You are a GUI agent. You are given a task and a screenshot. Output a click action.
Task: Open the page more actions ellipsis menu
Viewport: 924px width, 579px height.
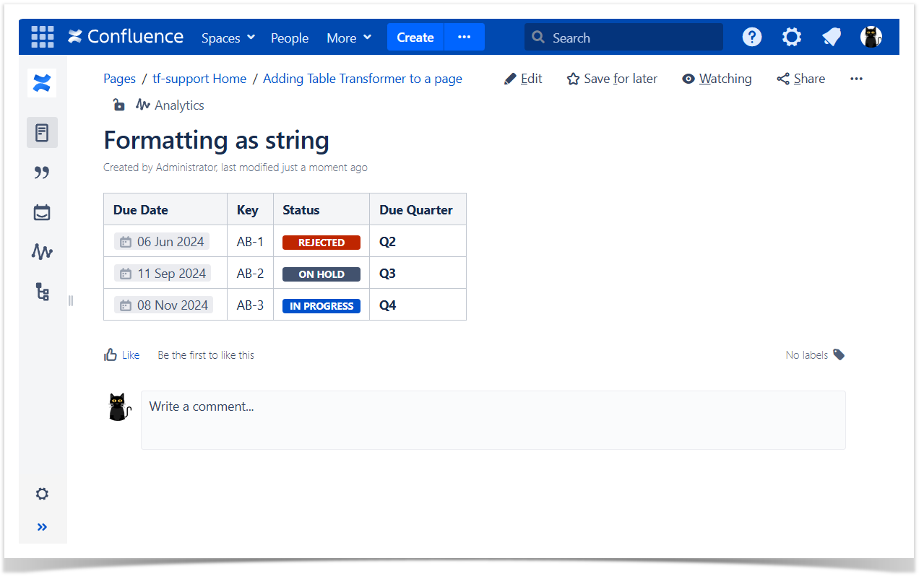[856, 79]
